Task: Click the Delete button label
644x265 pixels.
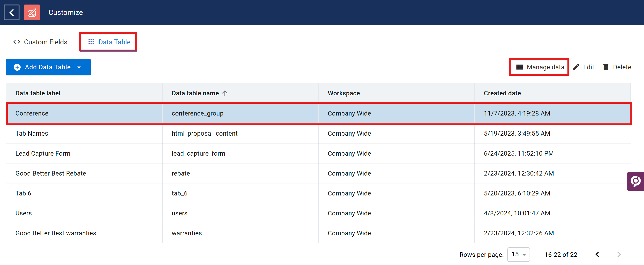Action: 622,67
